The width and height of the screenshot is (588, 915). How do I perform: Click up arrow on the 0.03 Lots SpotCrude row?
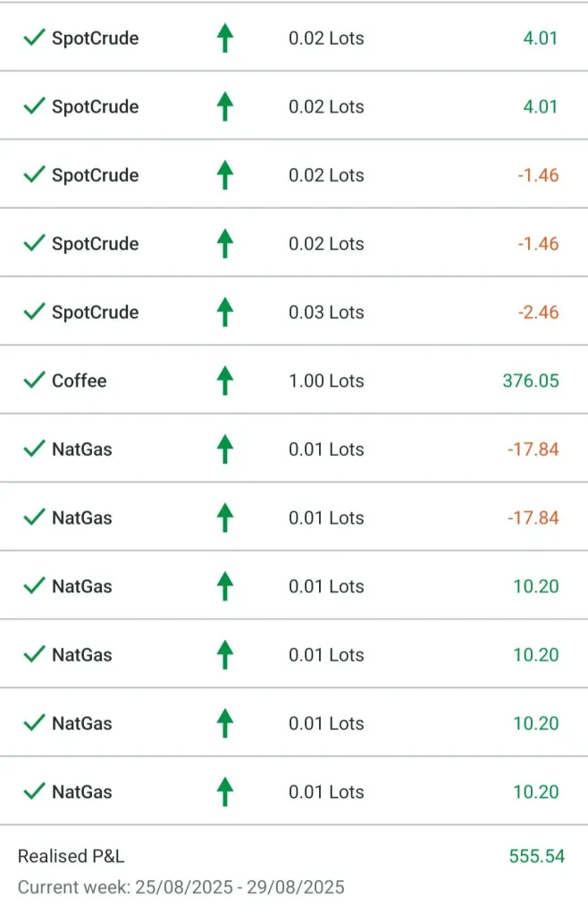pyautogui.click(x=225, y=312)
